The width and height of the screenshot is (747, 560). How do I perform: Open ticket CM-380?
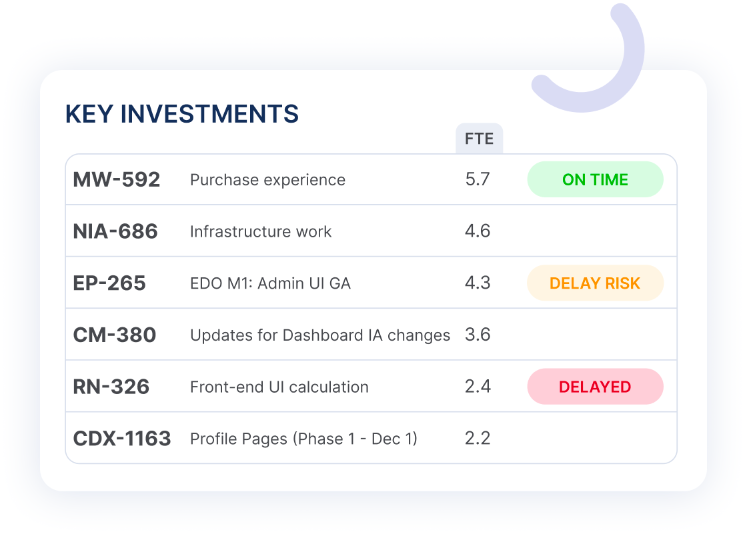114,335
